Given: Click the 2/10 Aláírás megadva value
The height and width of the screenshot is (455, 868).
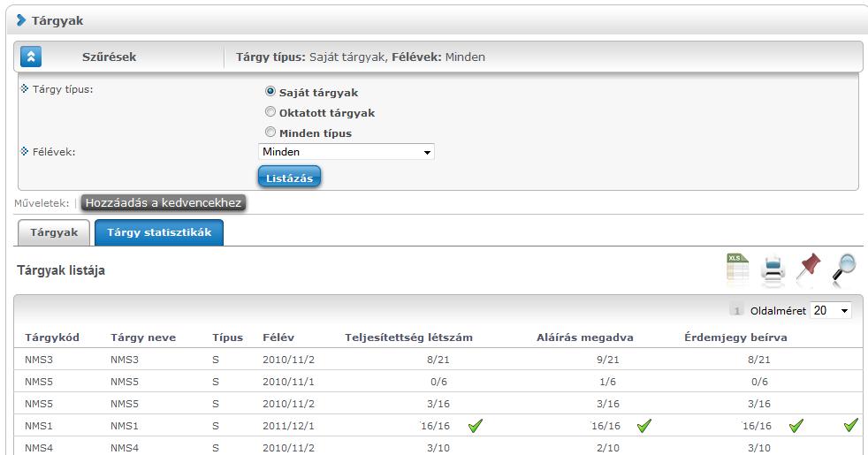Looking at the screenshot, I should click(x=608, y=448).
